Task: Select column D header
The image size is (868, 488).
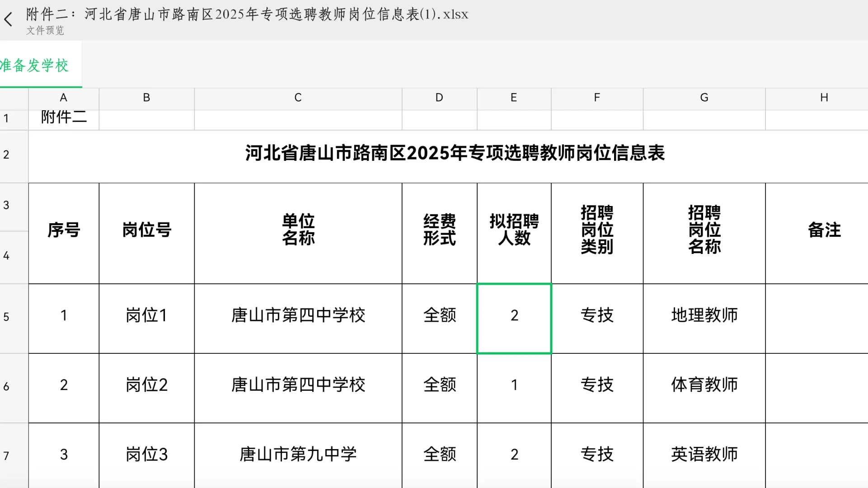Action: point(439,98)
